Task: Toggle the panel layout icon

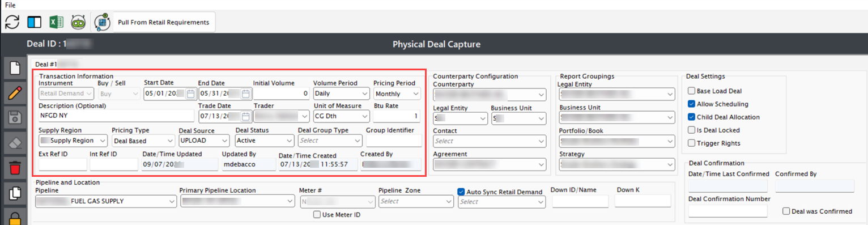Action: coord(34,22)
